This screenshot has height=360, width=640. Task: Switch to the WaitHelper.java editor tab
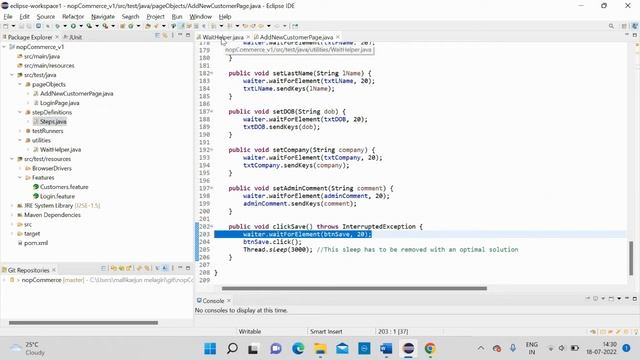(x=223, y=37)
